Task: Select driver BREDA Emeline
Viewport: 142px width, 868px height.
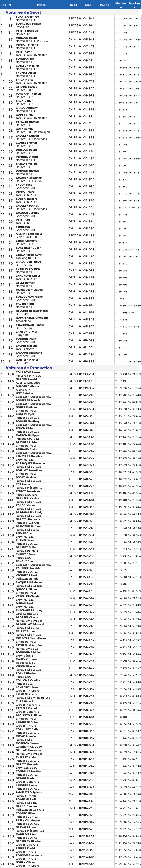Action: point(26,164)
